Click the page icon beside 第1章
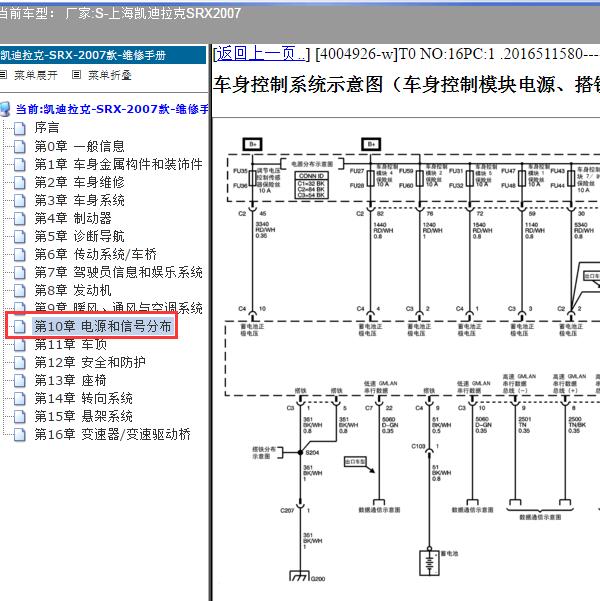Image resolution: width=600 pixels, height=601 pixels. [x=20, y=164]
